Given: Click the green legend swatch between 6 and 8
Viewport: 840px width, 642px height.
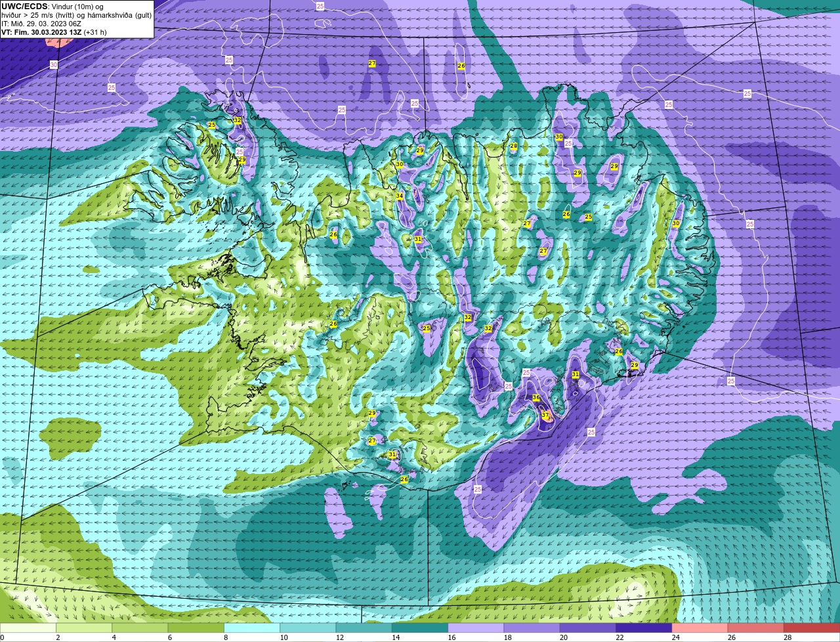Looking at the screenshot, I should tap(196, 628).
